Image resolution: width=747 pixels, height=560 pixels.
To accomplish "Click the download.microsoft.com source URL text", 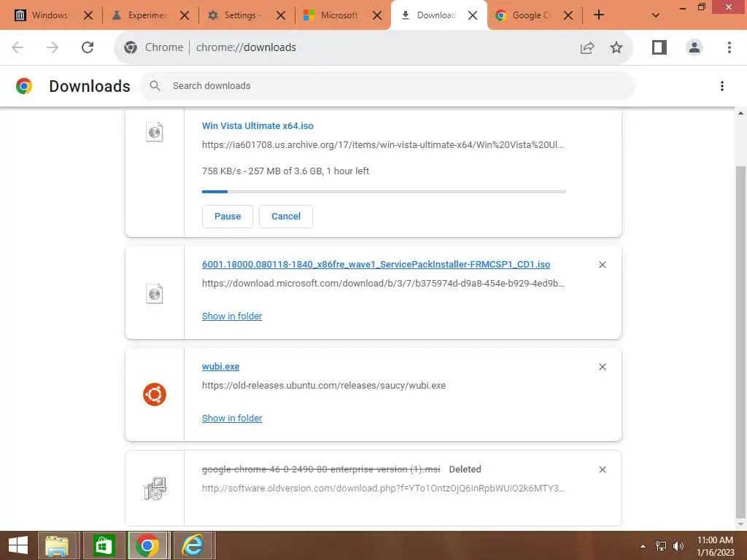I will (x=383, y=284).
